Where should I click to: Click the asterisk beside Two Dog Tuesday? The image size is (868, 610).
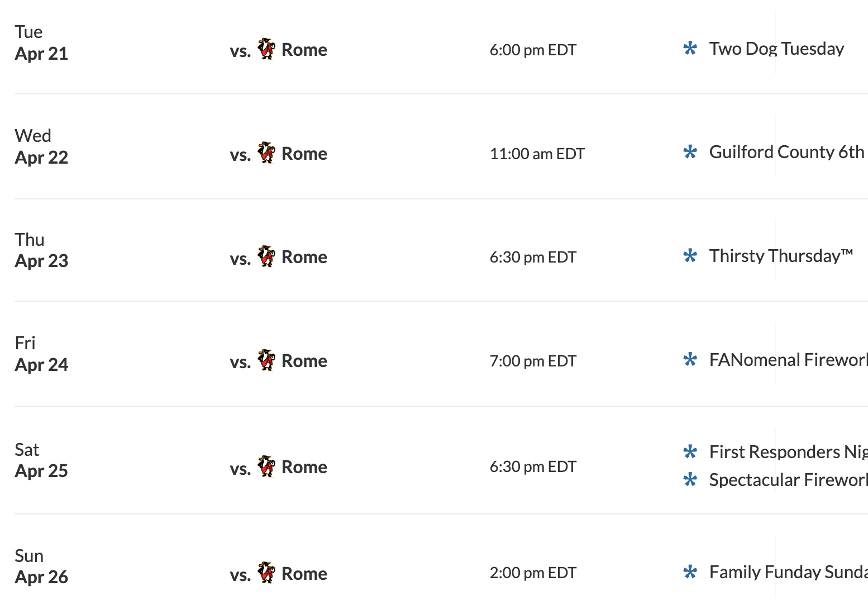click(690, 49)
